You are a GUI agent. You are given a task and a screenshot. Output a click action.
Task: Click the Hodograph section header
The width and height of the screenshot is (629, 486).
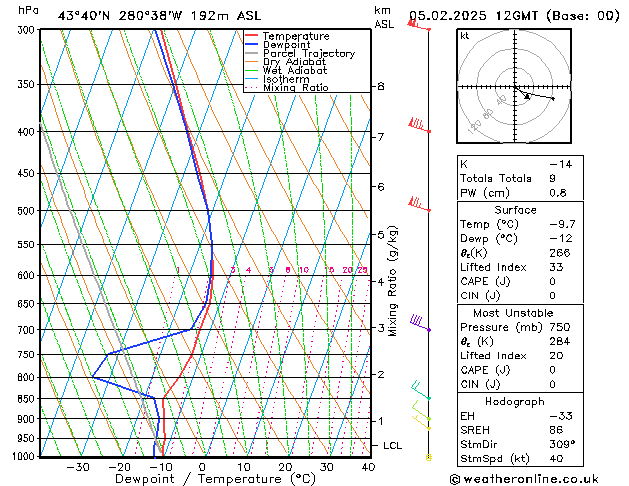tap(515, 401)
